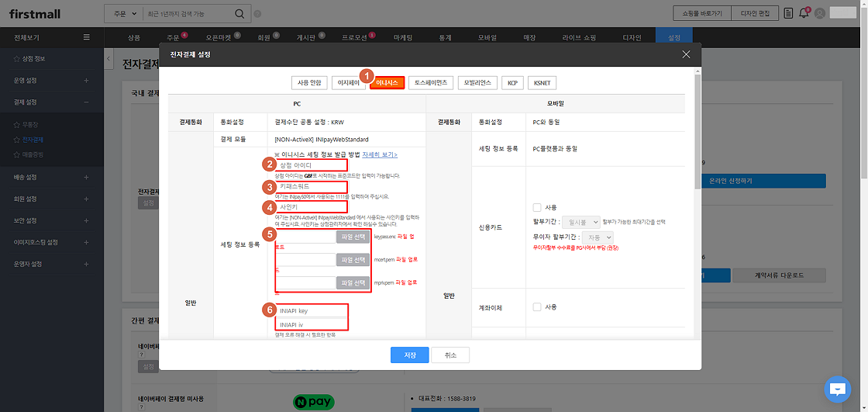Click the firstmall logo

tap(35, 14)
